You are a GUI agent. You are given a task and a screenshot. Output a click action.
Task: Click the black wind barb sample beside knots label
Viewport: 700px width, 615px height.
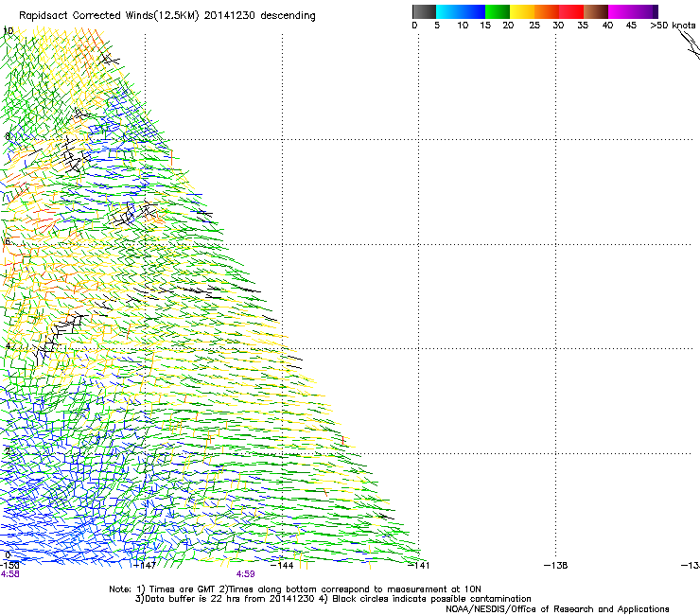point(690,44)
